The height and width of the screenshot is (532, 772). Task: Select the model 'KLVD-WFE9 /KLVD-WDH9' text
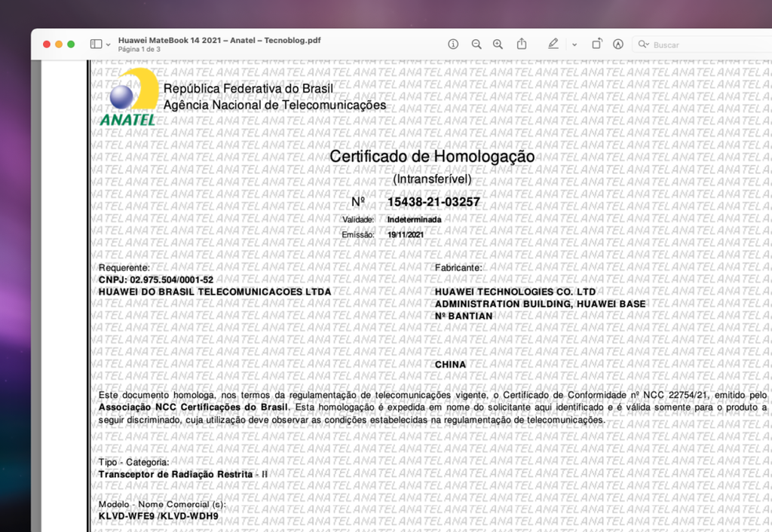pos(158,516)
